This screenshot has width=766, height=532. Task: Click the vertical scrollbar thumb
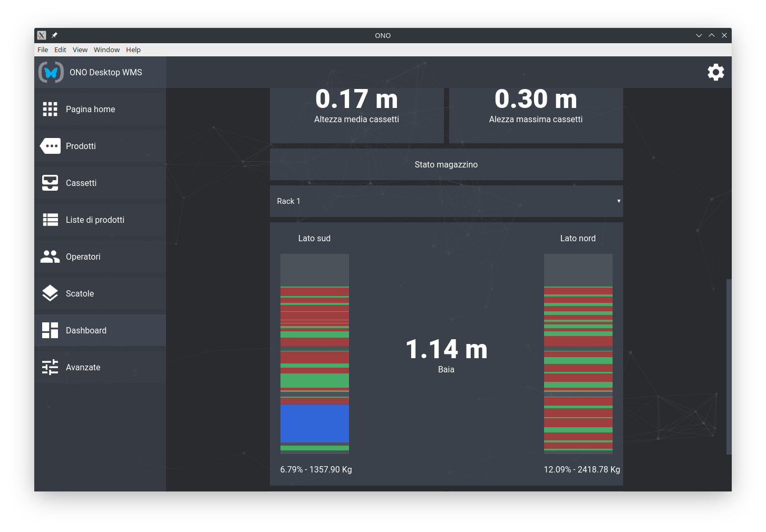[729, 367]
